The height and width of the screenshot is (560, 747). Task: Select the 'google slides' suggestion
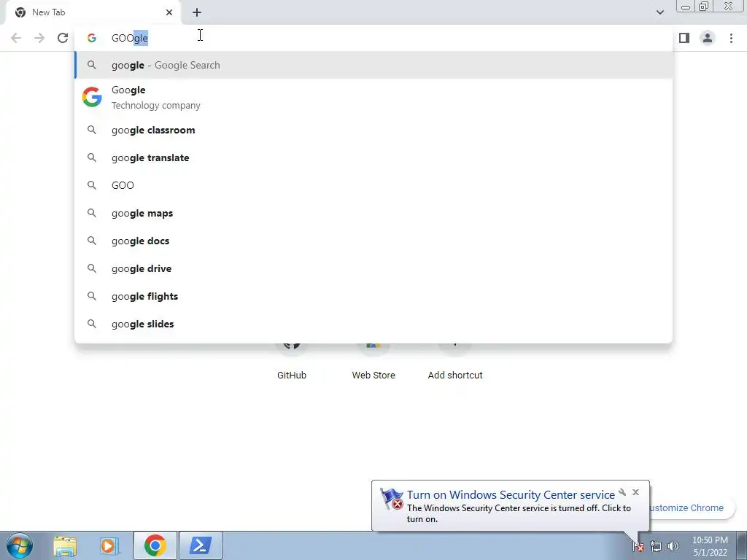(x=373, y=324)
